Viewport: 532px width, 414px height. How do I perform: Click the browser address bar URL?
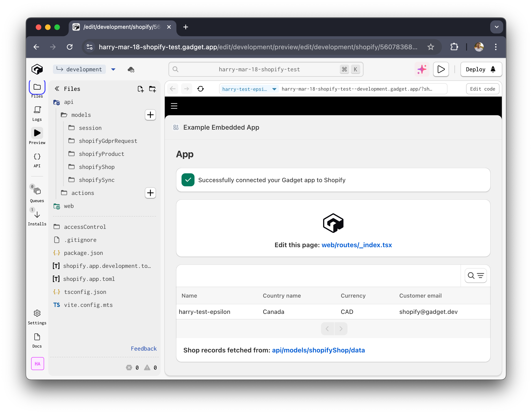(x=258, y=47)
